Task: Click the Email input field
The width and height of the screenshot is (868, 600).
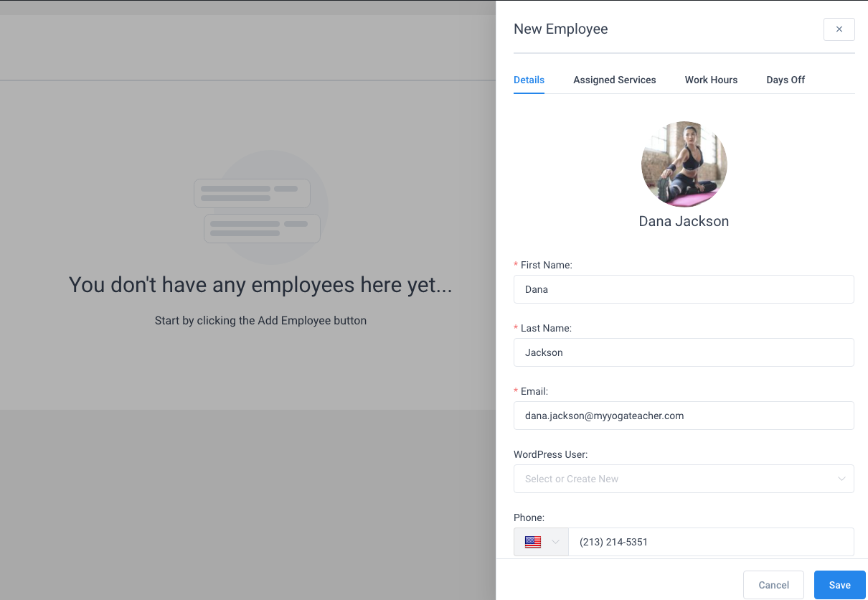Action: pyautogui.click(x=684, y=416)
